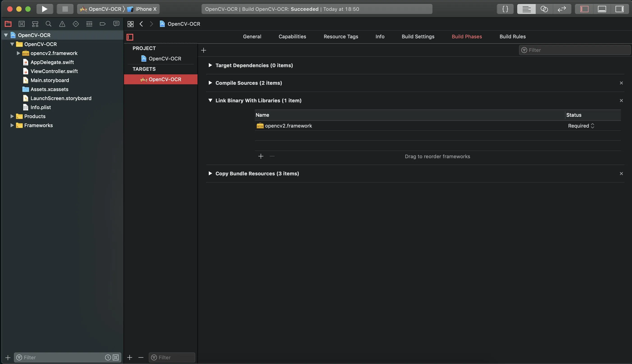632x364 pixels.
Task: Open Required status dropdown for opencv2.framework
Action: click(581, 126)
